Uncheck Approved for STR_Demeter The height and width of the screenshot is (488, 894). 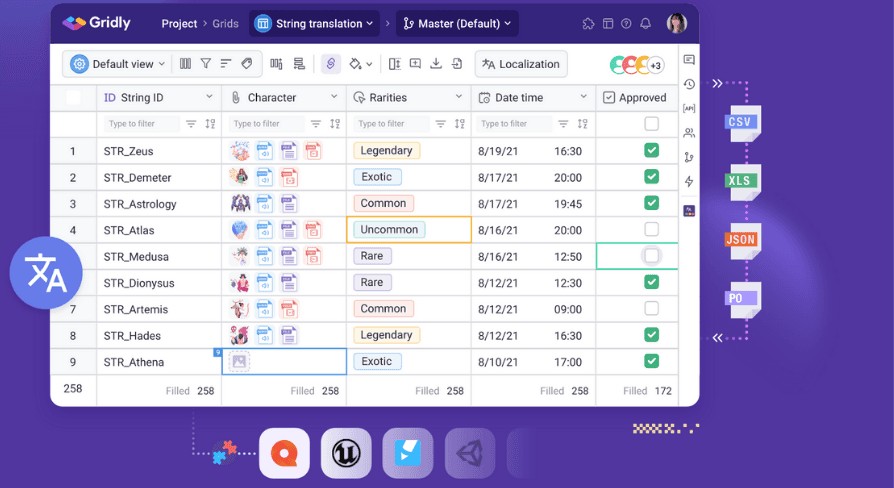pyautogui.click(x=651, y=177)
